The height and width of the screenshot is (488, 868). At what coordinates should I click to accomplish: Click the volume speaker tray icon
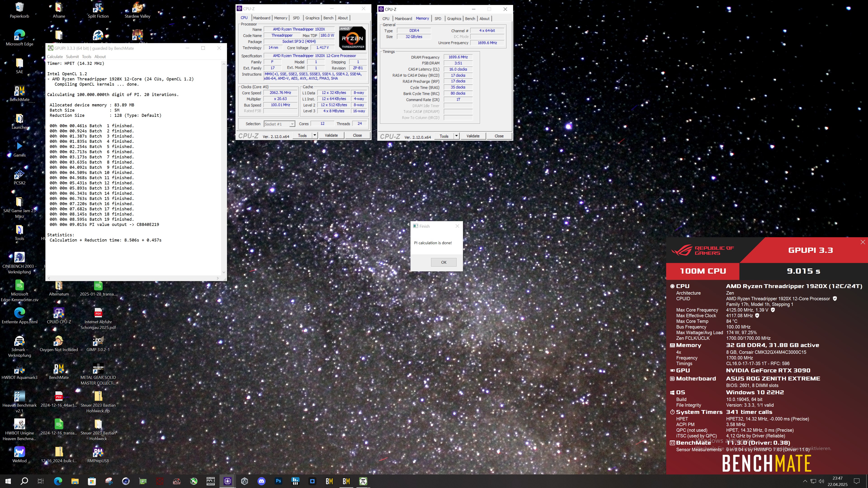[821, 481]
